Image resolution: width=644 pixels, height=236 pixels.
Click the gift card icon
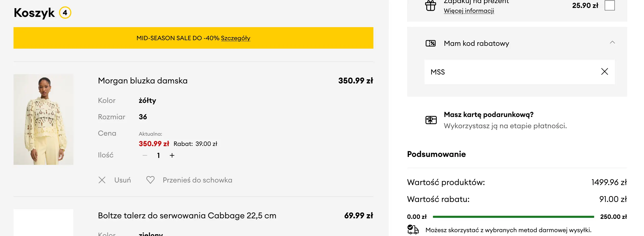point(431,120)
